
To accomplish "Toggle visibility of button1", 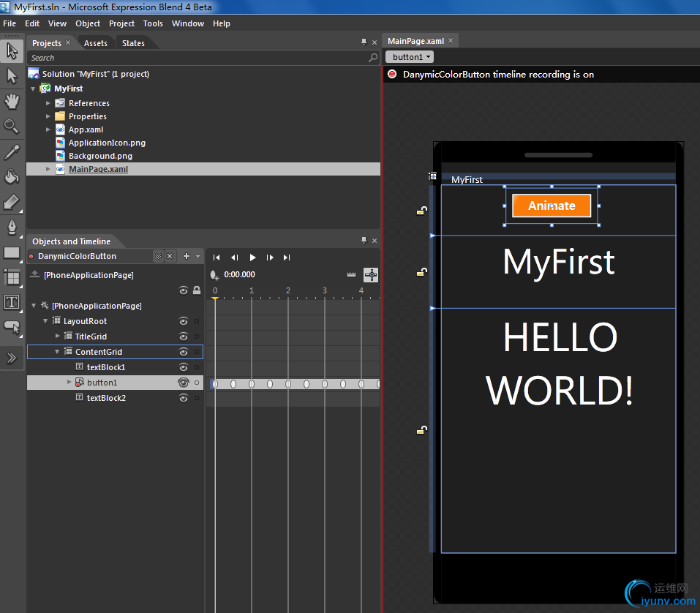I will pos(184,382).
